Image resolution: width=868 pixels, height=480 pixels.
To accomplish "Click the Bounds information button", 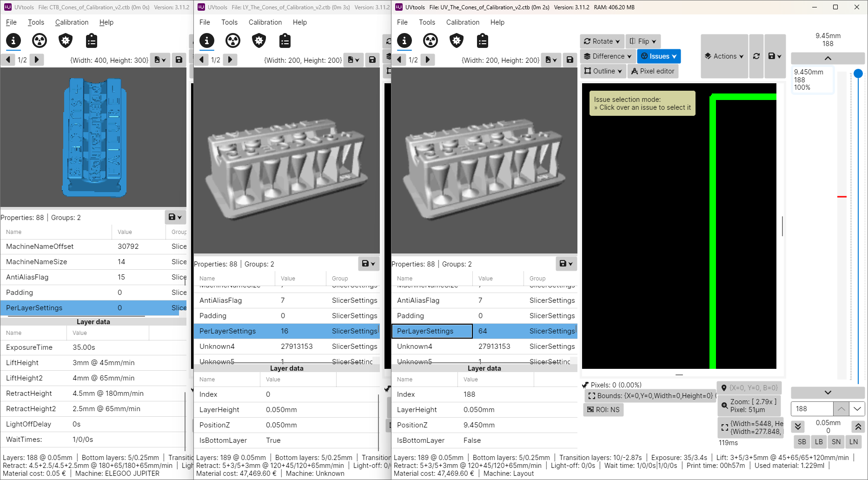I will click(650, 396).
